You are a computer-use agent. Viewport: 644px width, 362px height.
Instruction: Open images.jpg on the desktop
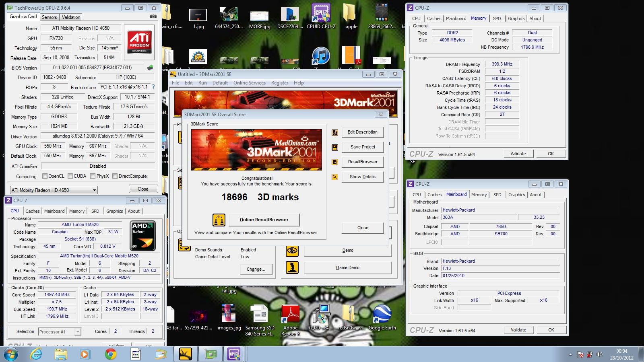coord(229,318)
